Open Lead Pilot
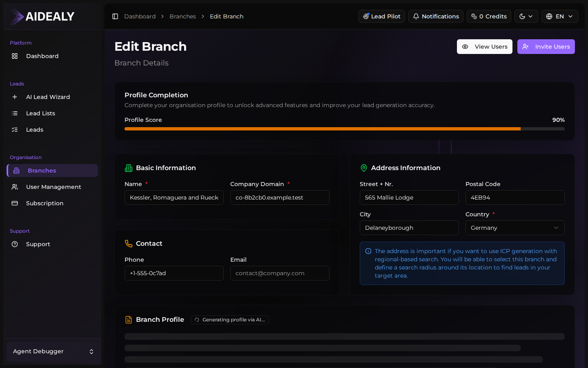588x368 pixels. [382, 16]
